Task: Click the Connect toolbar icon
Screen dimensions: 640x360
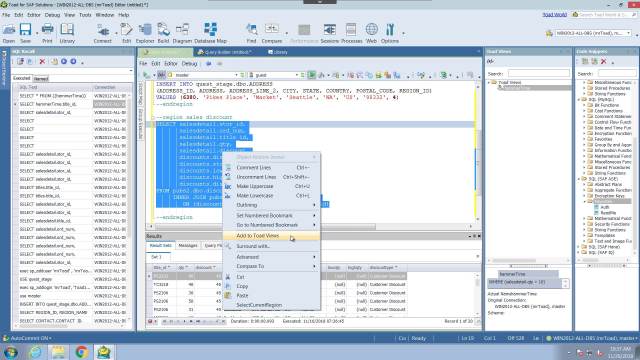Action: (x=102, y=33)
